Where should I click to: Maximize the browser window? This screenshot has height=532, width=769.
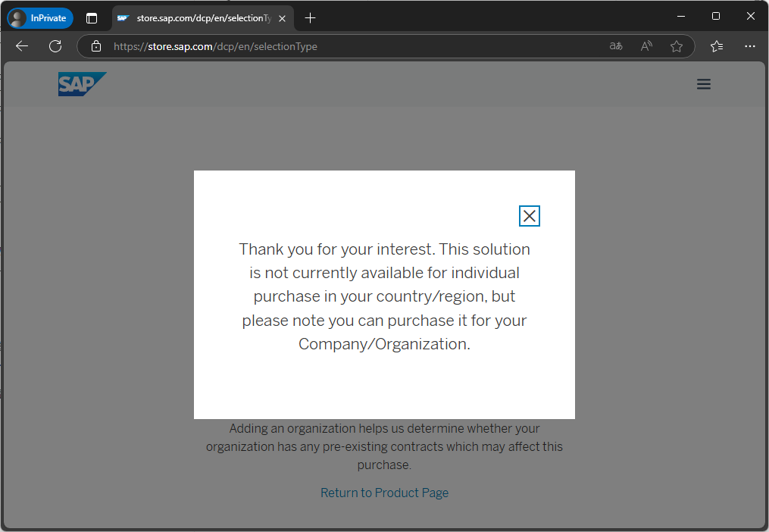point(715,16)
